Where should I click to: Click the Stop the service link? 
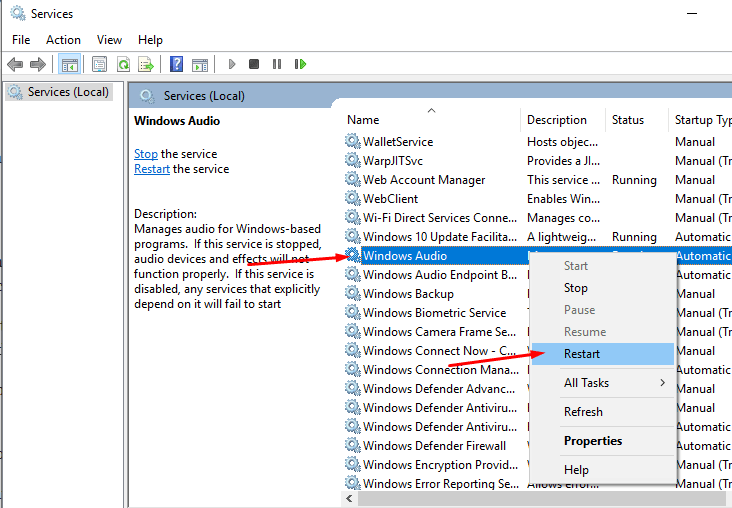(146, 154)
